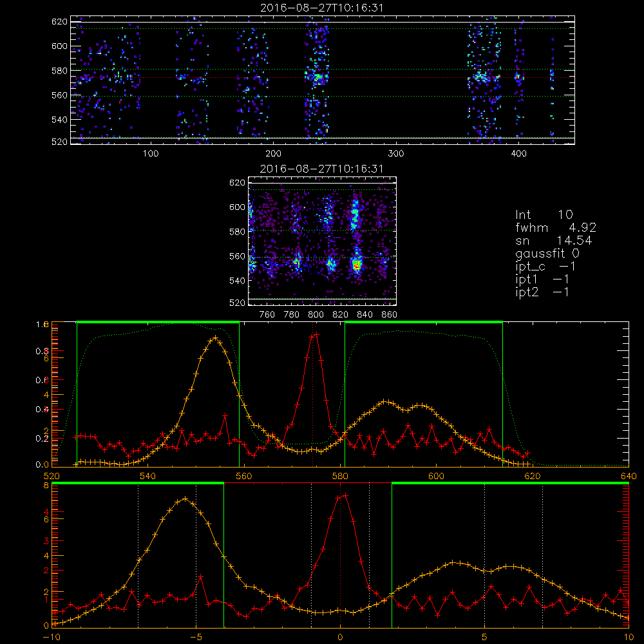The height and width of the screenshot is (644, 644).
Task: Click x-axis label 100 on the top spectrogram
Action: point(150,153)
